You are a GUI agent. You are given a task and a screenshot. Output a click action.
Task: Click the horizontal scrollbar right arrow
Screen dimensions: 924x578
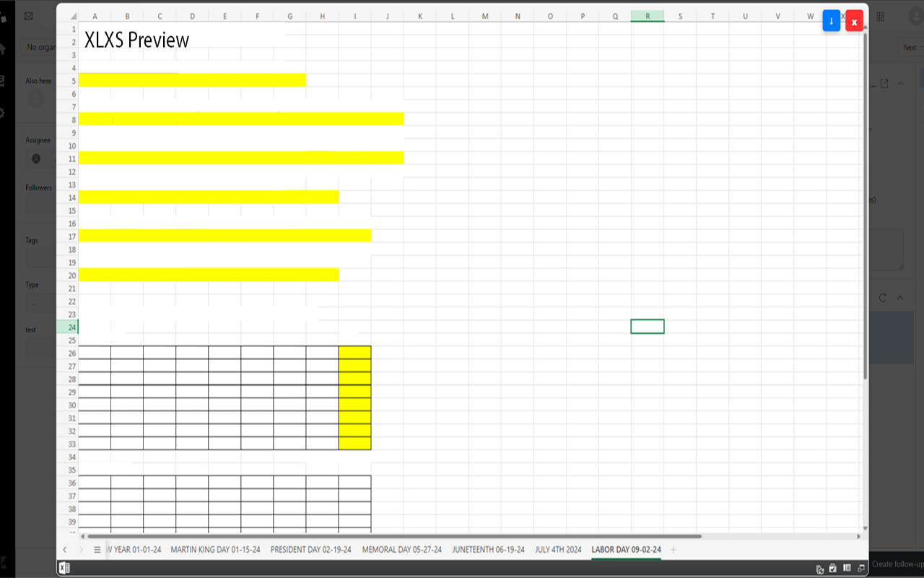pyautogui.click(x=858, y=536)
